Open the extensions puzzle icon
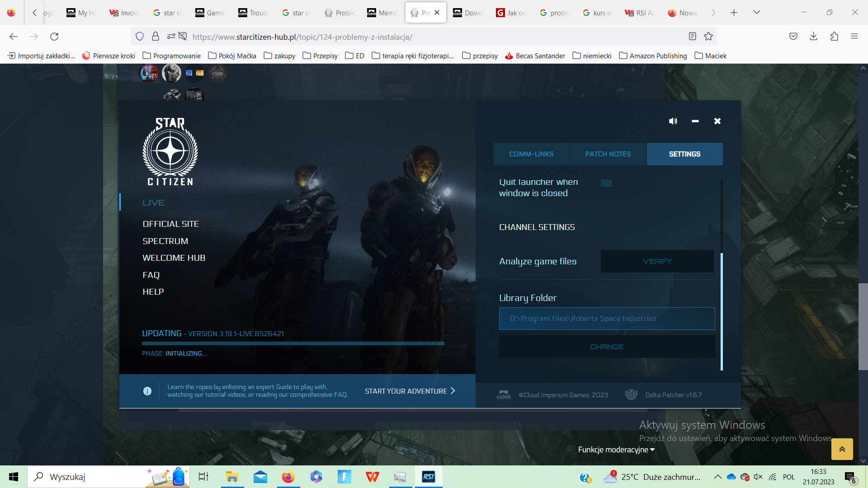Screen dimensions: 868x488 834,36
